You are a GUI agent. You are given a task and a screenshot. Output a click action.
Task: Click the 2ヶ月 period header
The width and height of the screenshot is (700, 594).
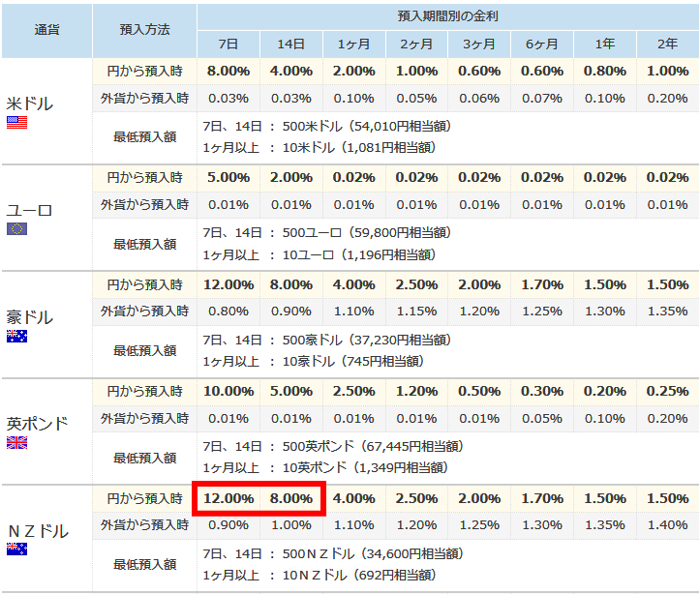click(416, 45)
